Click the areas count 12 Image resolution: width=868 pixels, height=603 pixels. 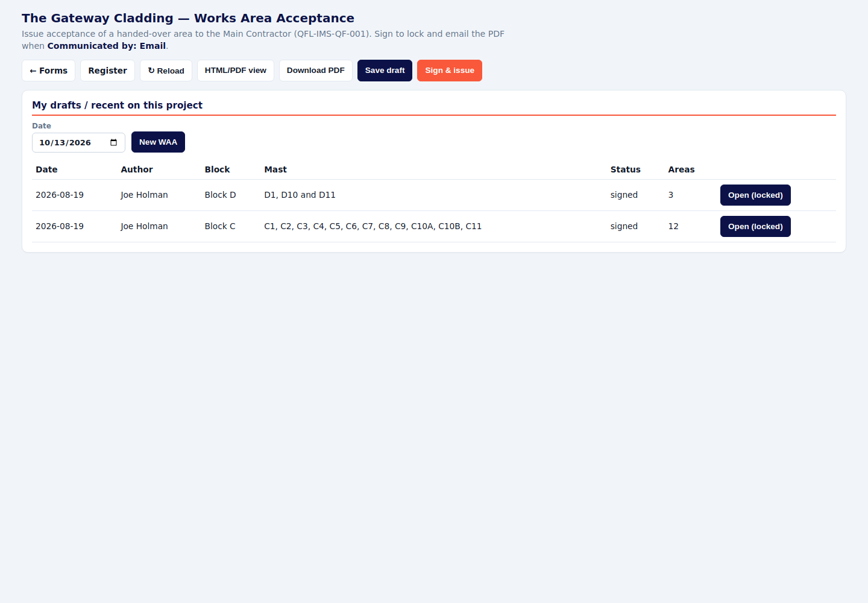(x=673, y=226)
